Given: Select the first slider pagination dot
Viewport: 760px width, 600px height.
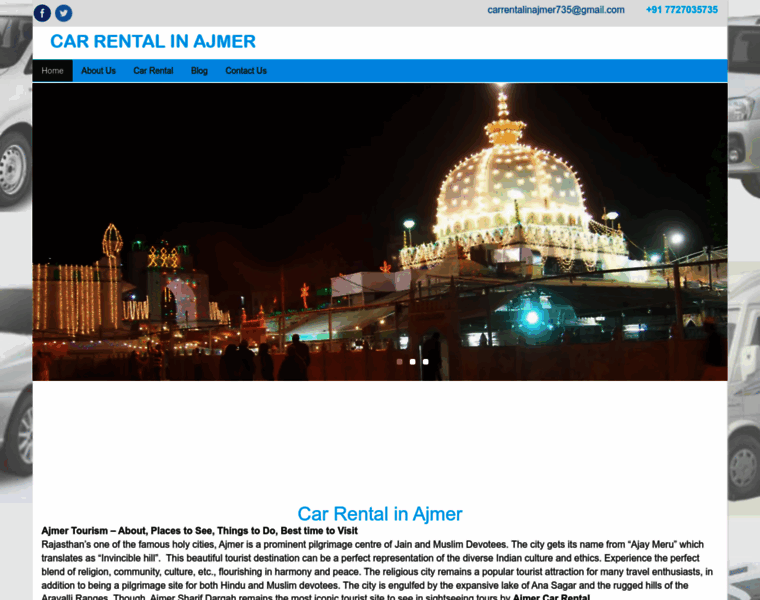Looking at the screenshot, I should point(399,362).
